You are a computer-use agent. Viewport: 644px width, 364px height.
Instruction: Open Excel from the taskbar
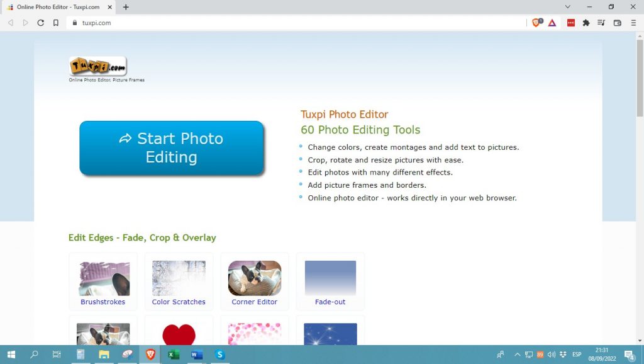pos(174,355)
